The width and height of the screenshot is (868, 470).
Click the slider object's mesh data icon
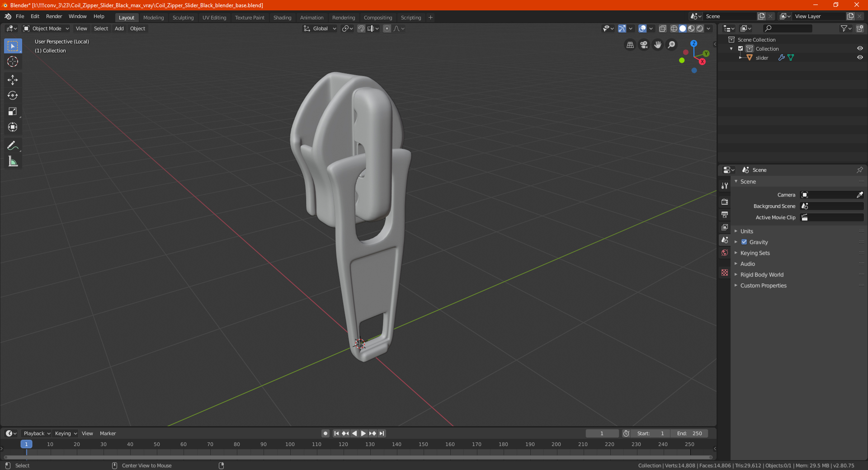(x=791, y=57)
